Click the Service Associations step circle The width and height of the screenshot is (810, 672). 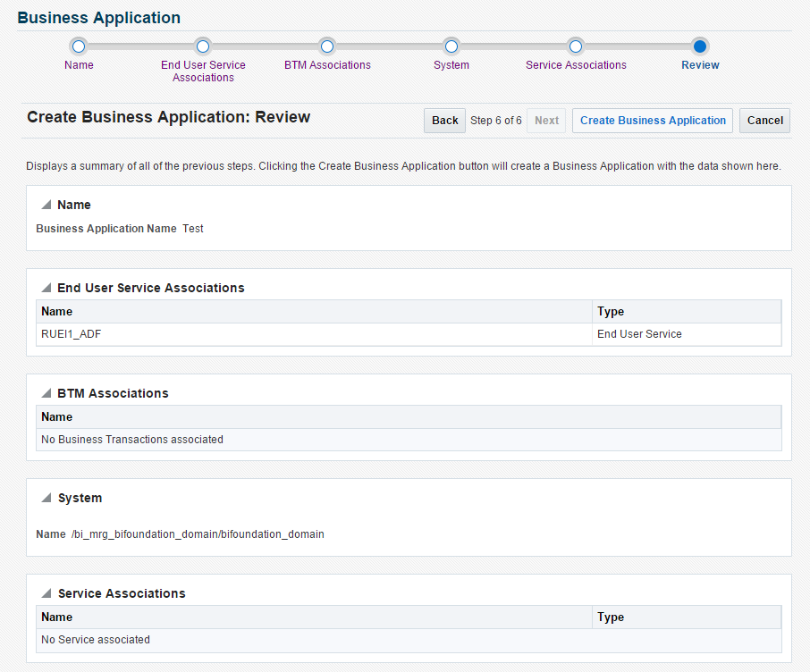(576, 46)
